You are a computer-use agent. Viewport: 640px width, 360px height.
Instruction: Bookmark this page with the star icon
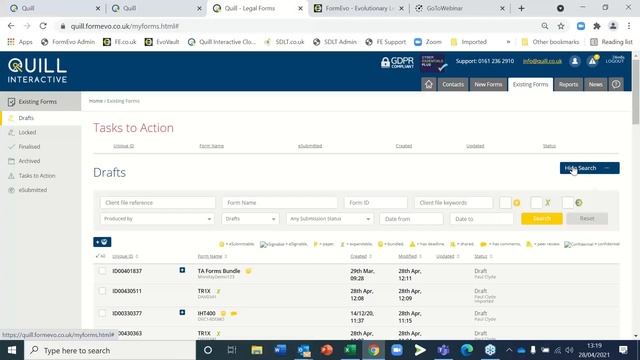(561, 26)
